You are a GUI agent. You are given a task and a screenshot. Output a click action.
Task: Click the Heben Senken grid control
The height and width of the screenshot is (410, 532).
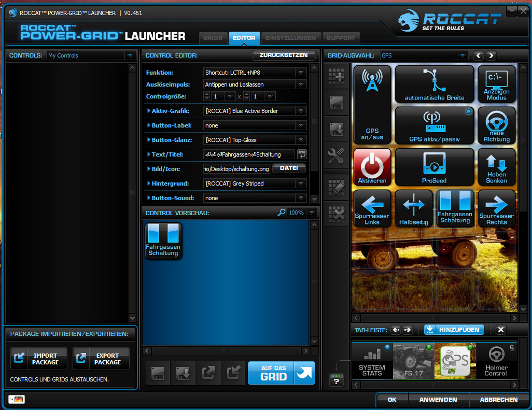496,167
